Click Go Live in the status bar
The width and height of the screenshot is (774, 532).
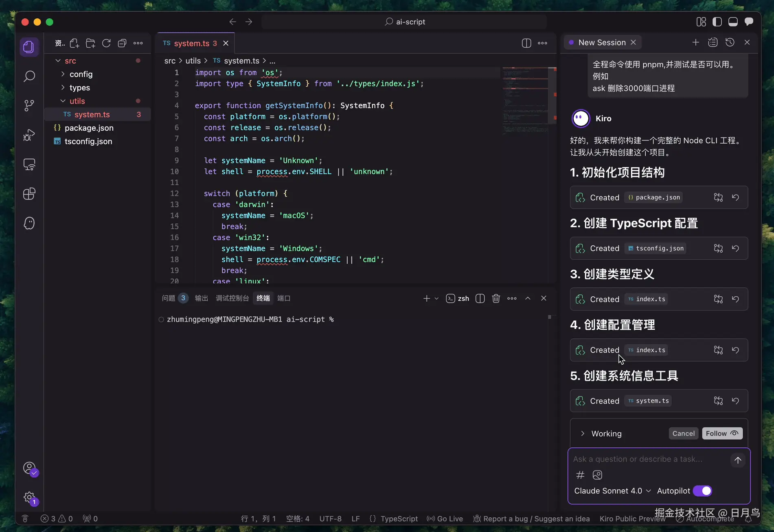pos(445,519)
